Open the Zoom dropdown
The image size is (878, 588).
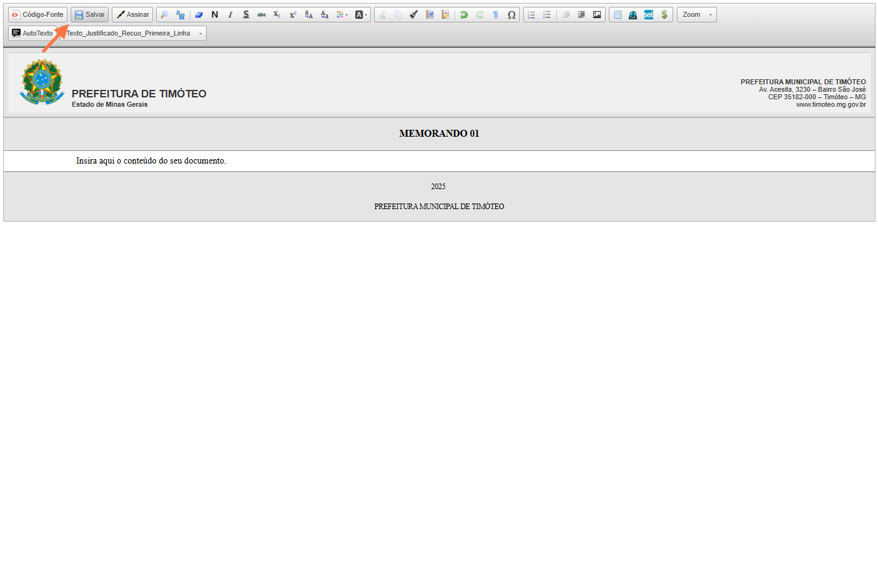pyautogui.click(x=697, y=14)
